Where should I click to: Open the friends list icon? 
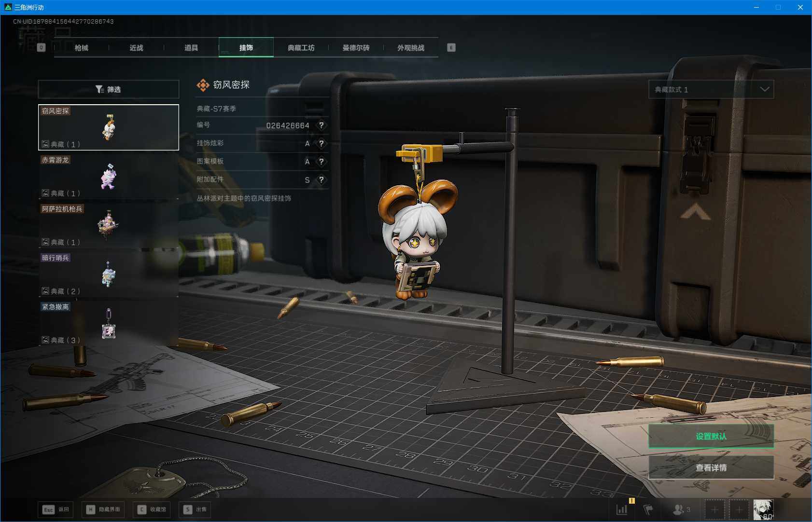pos(681,509)
